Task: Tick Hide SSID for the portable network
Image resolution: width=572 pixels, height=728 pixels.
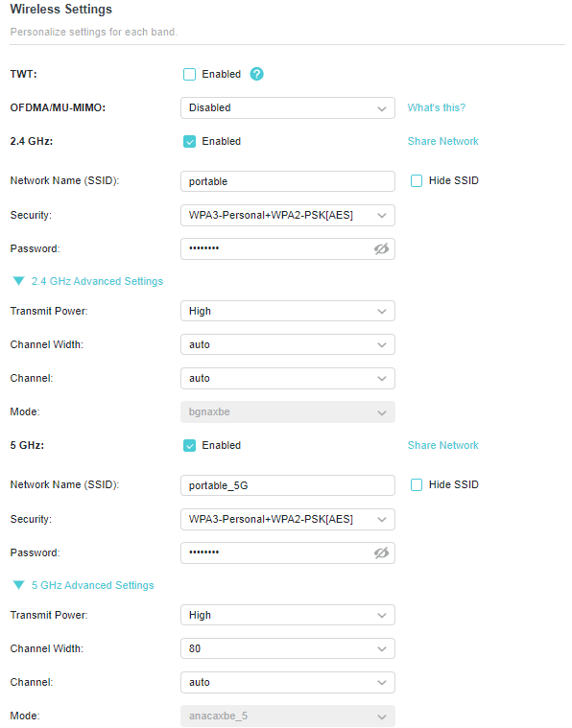Action: tap(417, 180)
